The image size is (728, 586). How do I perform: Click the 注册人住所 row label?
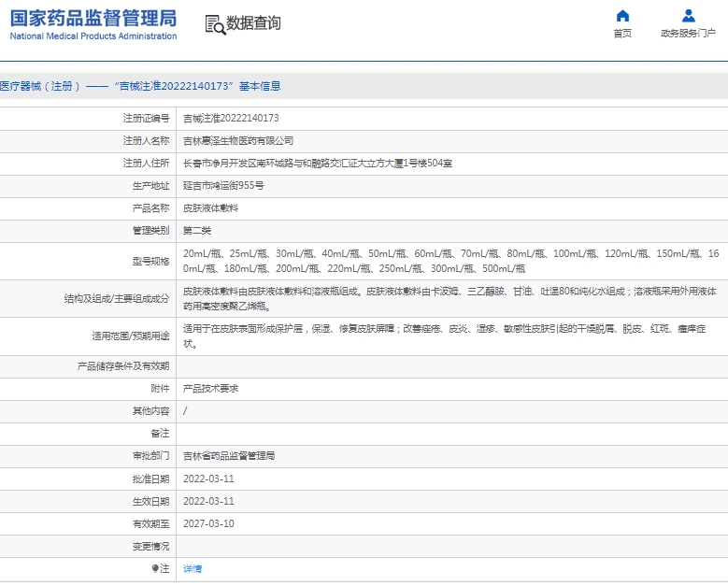pos(146,163)
